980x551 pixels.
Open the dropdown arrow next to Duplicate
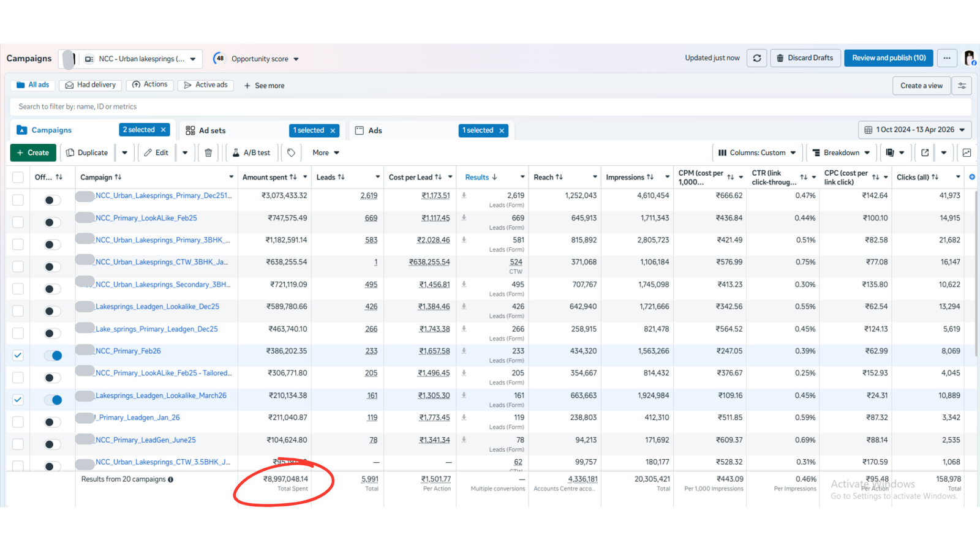pyautogui.click(x=124, y=152)
